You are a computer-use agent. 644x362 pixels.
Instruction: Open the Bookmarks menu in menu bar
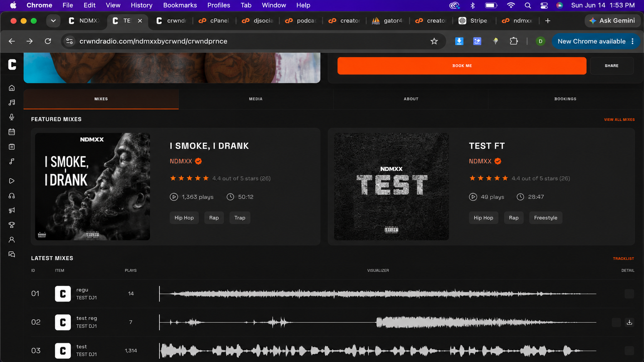pyautogui.click(x=180, y=5)
